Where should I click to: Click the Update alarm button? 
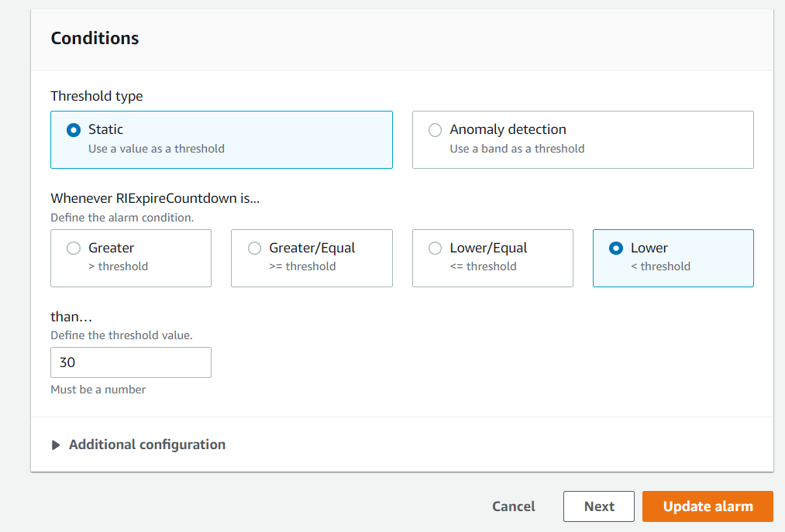707,506
